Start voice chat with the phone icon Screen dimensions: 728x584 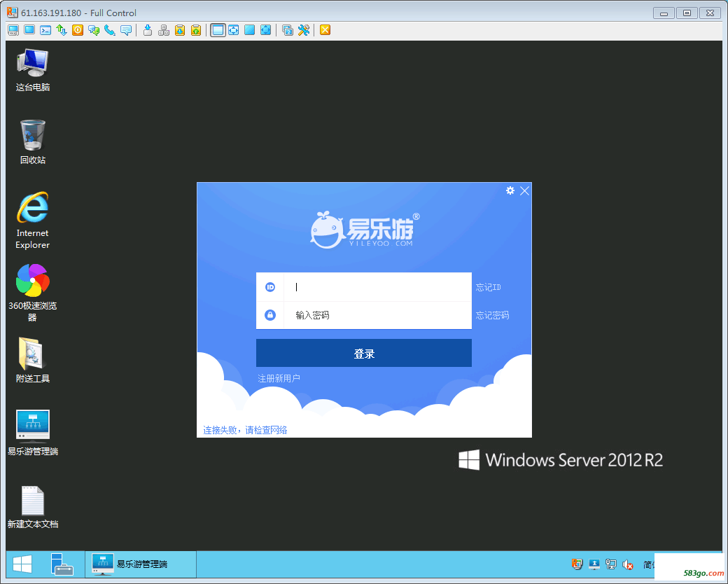(110, 30)
